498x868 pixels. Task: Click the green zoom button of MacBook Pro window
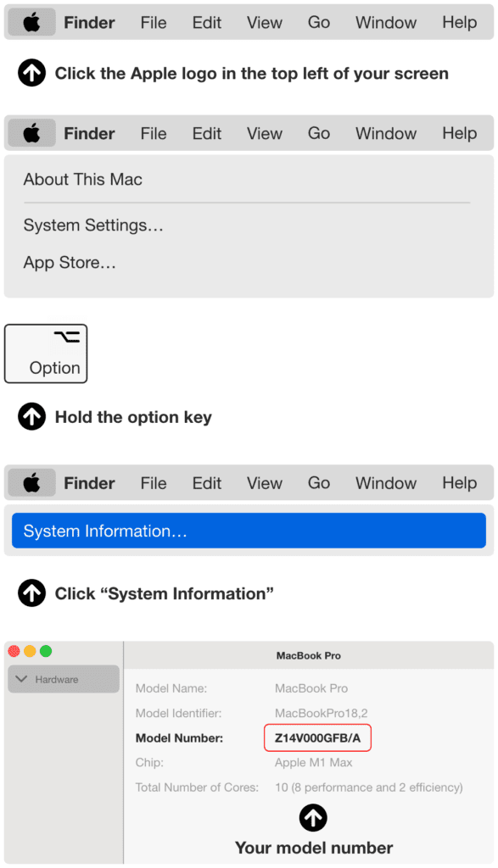click(x=46, y=651)
